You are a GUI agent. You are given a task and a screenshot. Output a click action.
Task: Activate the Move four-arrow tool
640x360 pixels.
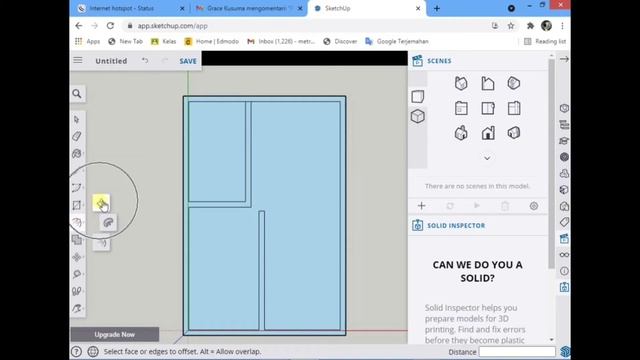(x=77, y=257)
